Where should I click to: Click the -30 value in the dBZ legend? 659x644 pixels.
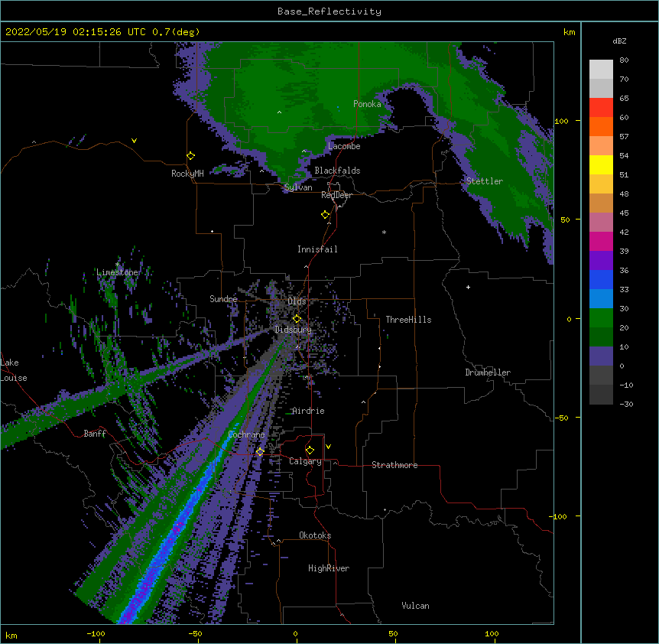626,404
